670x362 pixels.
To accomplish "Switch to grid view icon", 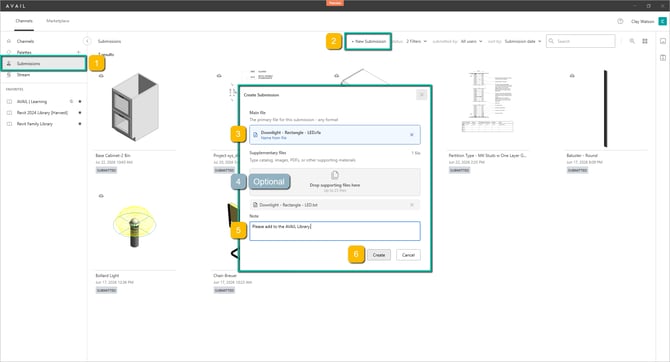I will 645,41.
